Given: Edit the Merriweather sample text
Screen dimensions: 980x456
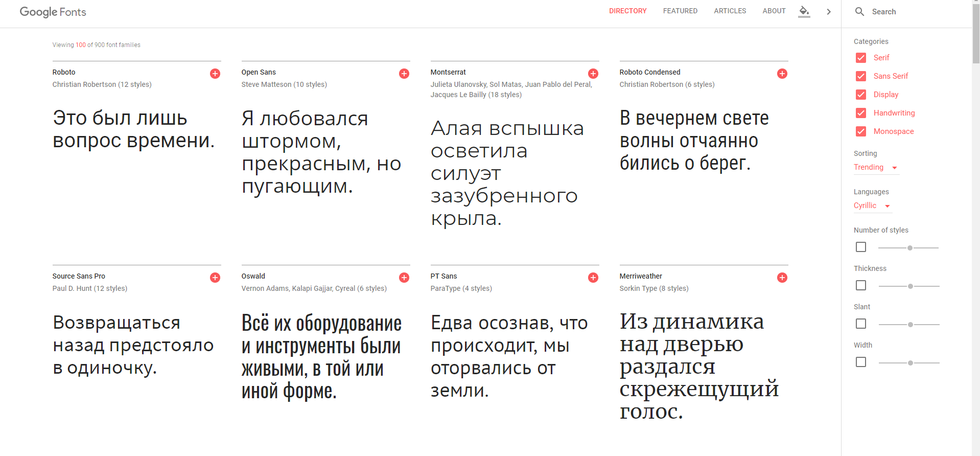Looking at the screenshot, I should click(x=699, y=366).
